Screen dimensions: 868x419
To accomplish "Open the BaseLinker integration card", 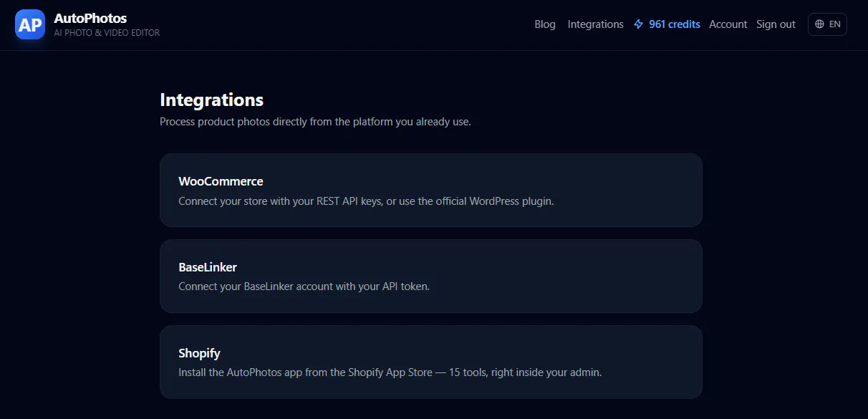I will (x=431, y=276).
